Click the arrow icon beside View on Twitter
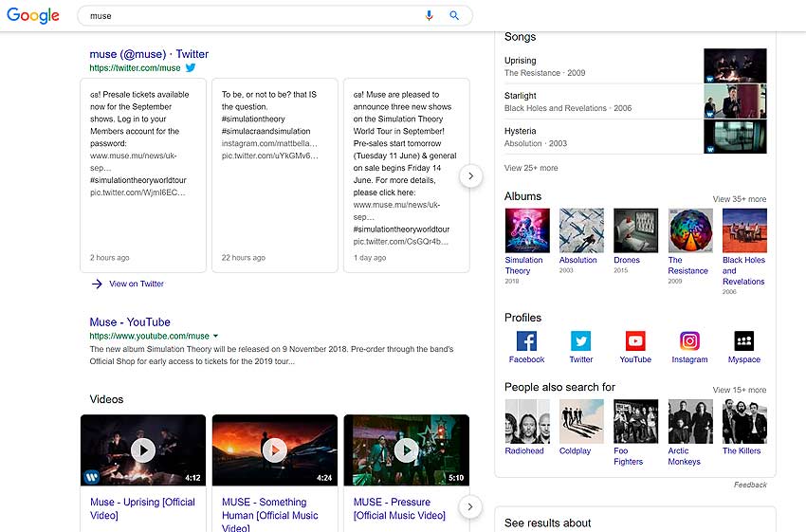The width and height of the screenshot is (806, 532). pyautogui.click(x=97, y=284)
